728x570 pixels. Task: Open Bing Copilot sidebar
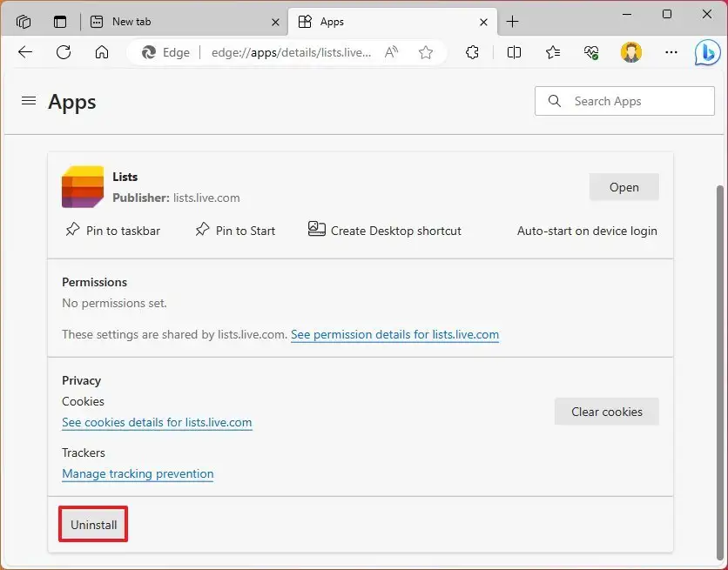[x=708, y=52]
